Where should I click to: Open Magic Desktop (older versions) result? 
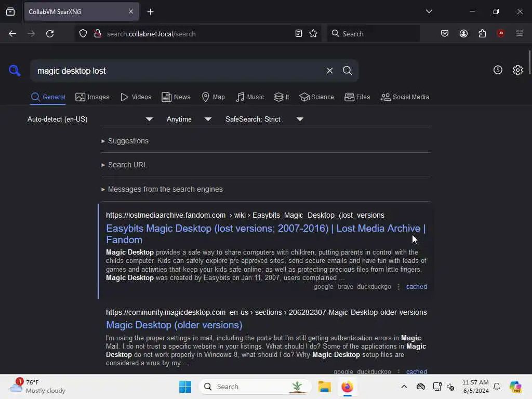coord(174,325)
